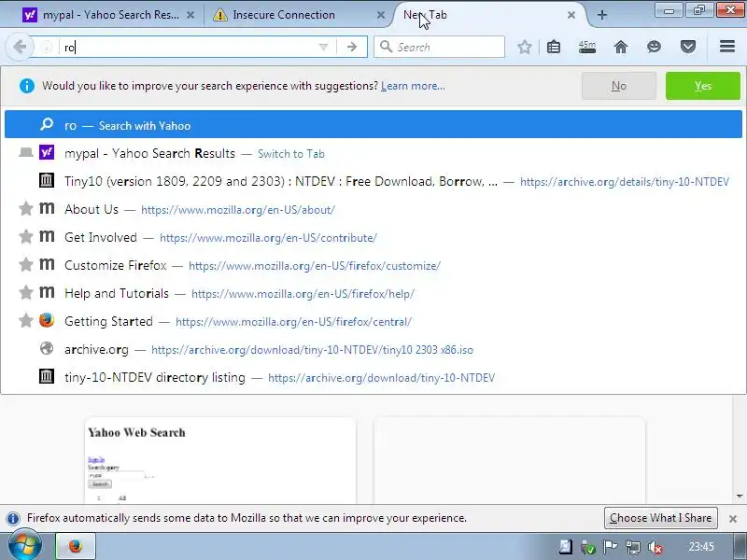Image resolution: width=747 pixels, height=560 pixels.
Task: Select the Customize Firefox bookmark suggestion
Action: pyautogui.click(x=373, y=265)
